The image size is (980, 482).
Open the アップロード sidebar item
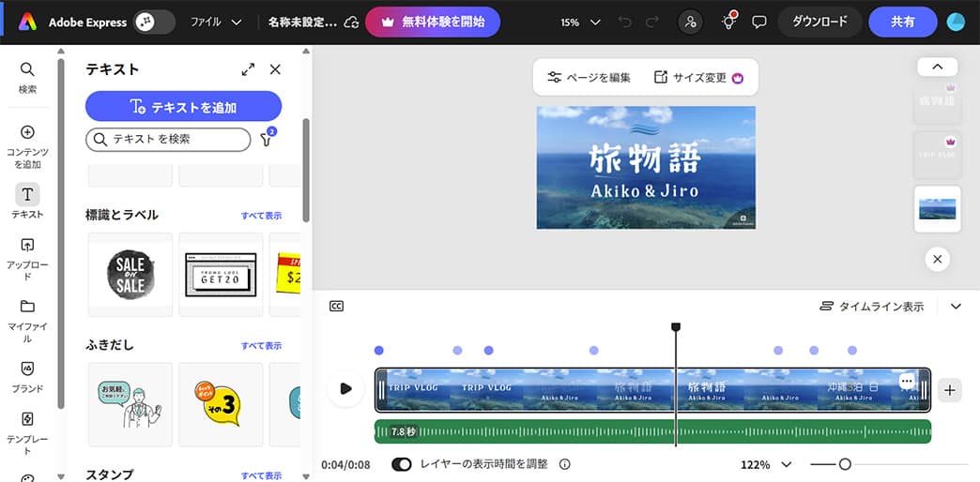point(27,259)
